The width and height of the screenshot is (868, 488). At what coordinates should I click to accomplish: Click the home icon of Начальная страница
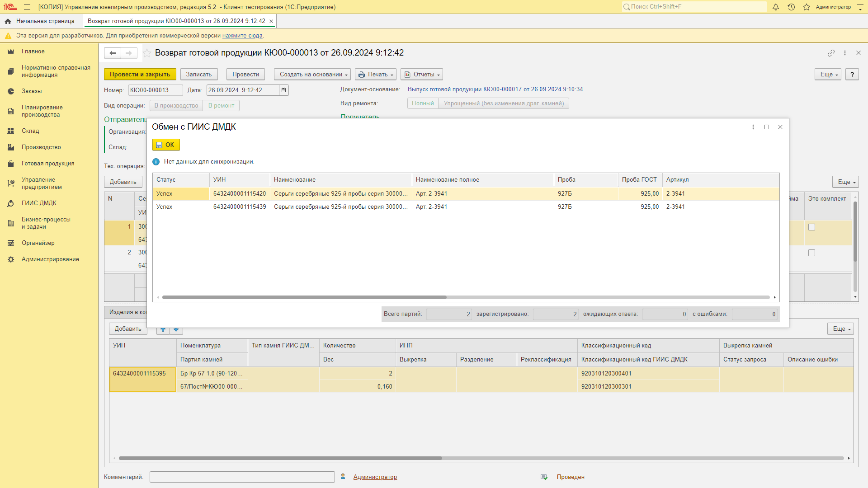click(8, 21)
